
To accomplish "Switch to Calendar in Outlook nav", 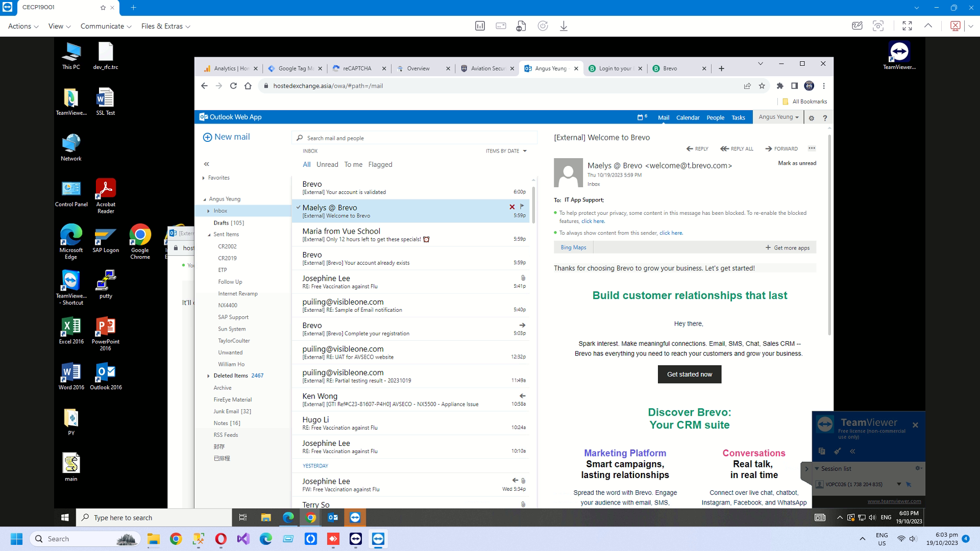I will [688, 117].
